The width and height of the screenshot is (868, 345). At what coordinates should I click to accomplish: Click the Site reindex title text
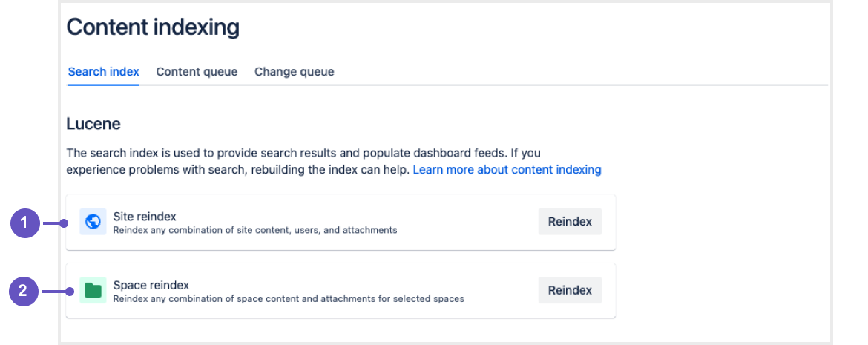pyautogui.click(x=145, y=217)
